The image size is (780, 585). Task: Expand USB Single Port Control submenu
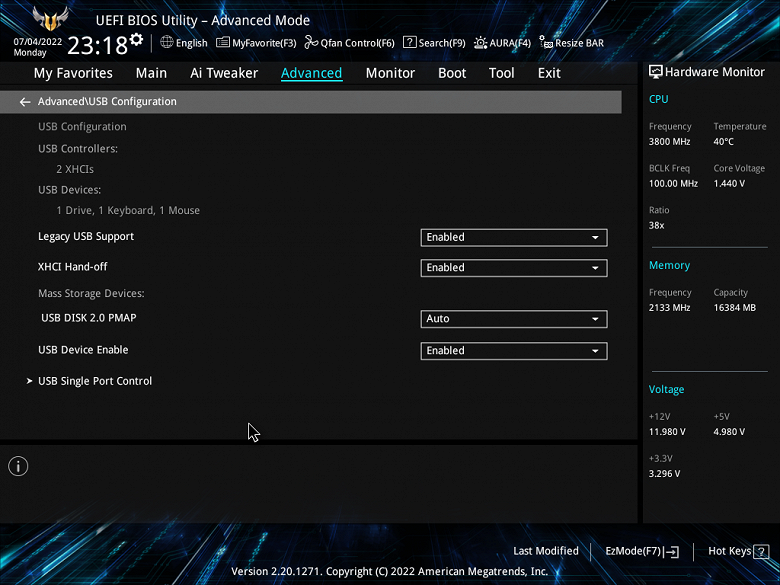tap(95, 381)
